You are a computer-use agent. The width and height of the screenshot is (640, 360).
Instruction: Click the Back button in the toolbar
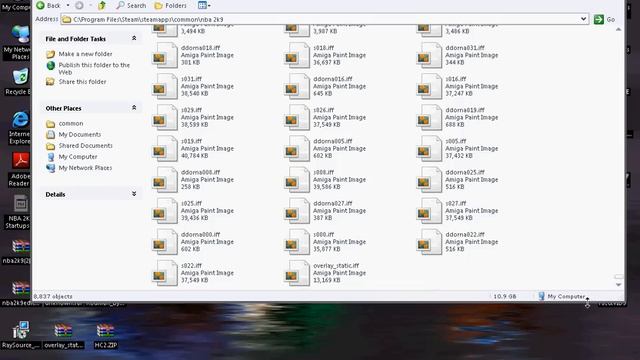[x=49, y=5]
